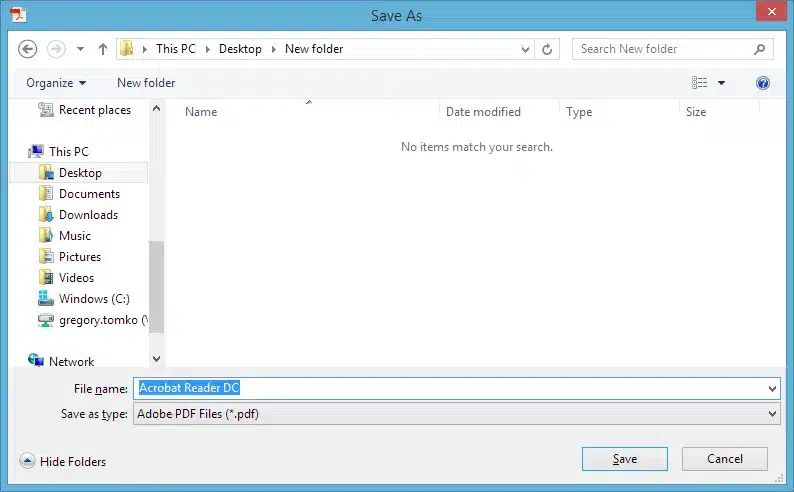This screenshot has height=492, width=794.
Task: Open the Network location in sidebar
Action: [71, 362]
